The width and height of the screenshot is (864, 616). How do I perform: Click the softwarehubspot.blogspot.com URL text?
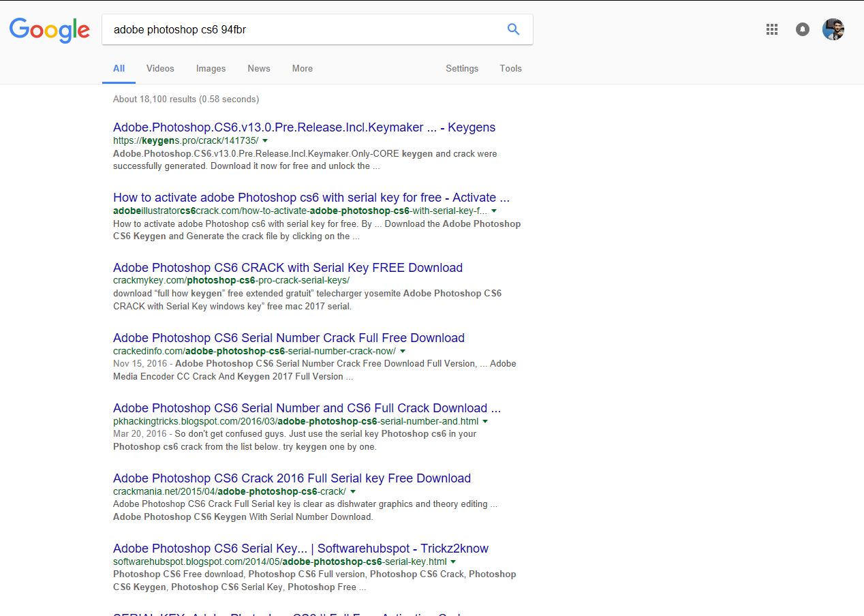pos(280,562)
